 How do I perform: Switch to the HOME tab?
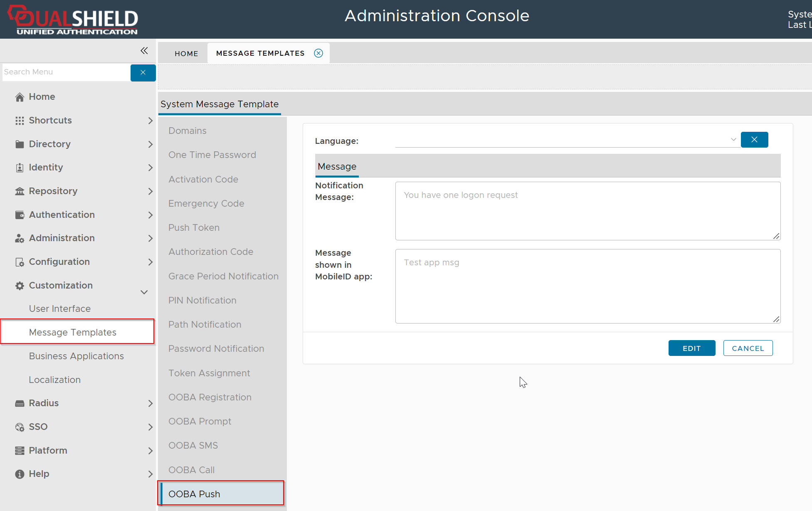[186, 54]
